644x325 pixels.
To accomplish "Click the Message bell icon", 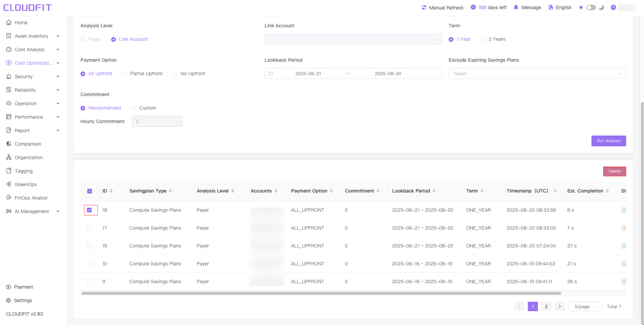I will 516,7.
